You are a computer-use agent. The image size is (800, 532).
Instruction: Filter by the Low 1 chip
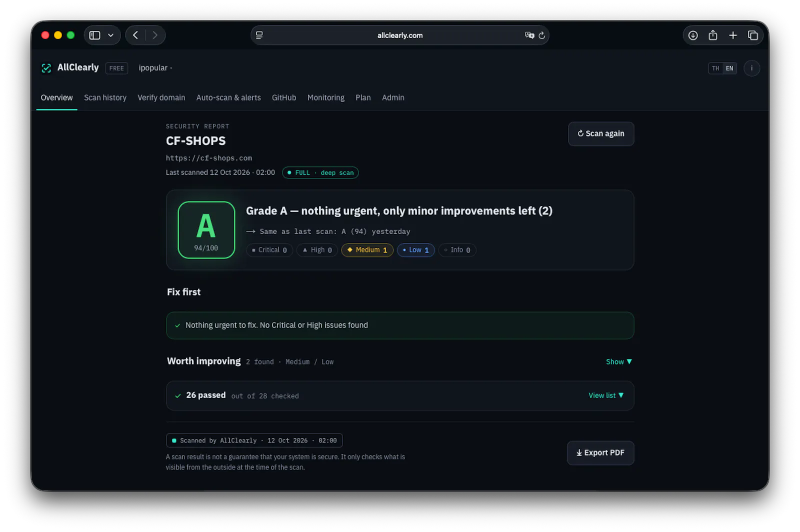click(416, 250)
